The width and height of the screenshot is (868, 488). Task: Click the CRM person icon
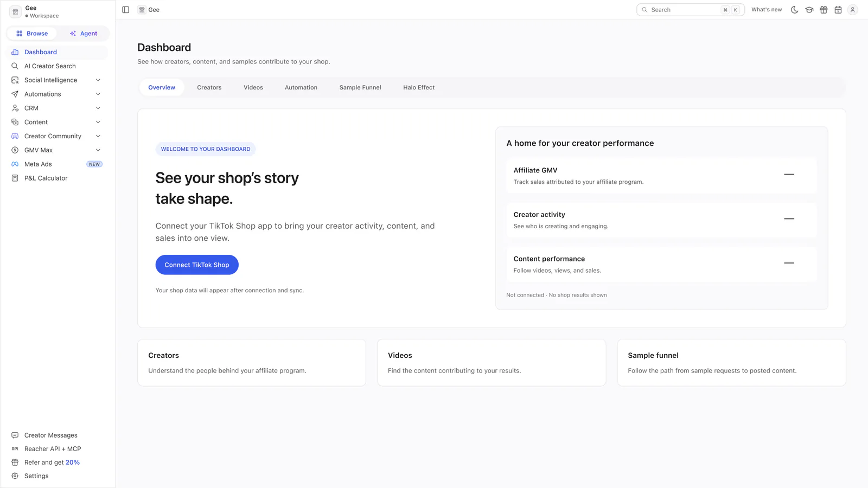click(15, 108)
